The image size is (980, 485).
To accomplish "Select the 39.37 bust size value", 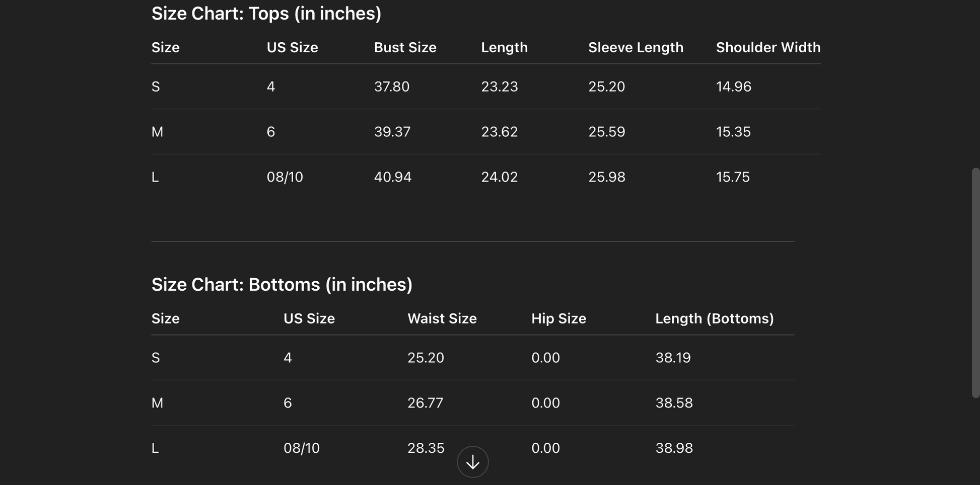I will click(x=392, y=132).
